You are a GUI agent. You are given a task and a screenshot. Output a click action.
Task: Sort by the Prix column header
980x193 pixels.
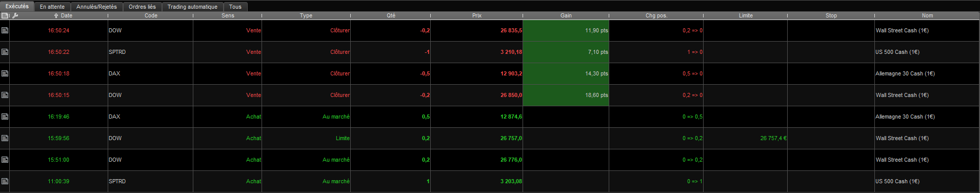[477, 15]
